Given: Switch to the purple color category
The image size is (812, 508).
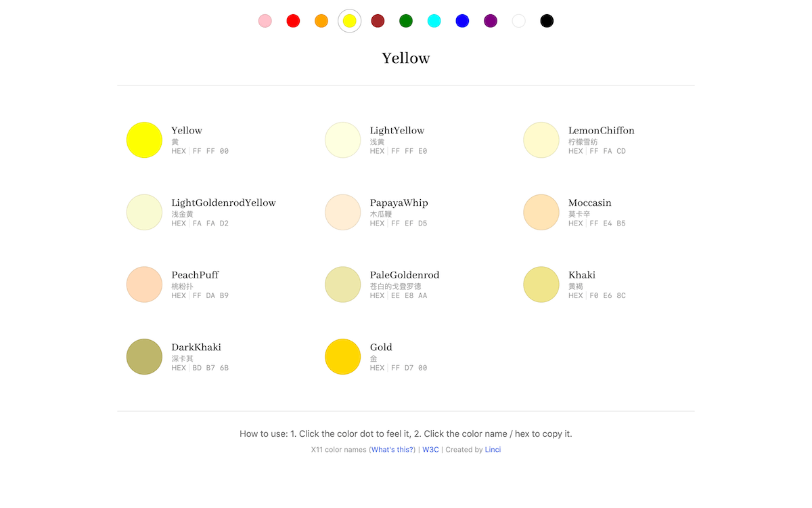Looking at the screenshot, I should click(490, 20).
